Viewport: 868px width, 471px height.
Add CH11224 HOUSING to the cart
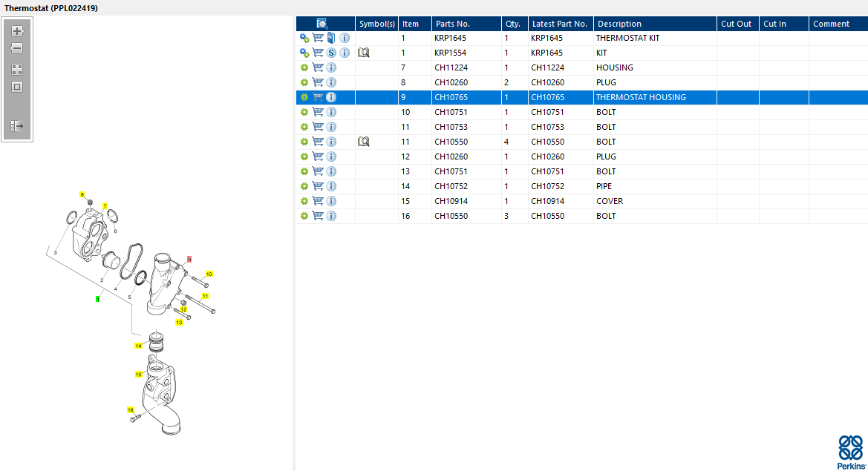pos(318,67)
